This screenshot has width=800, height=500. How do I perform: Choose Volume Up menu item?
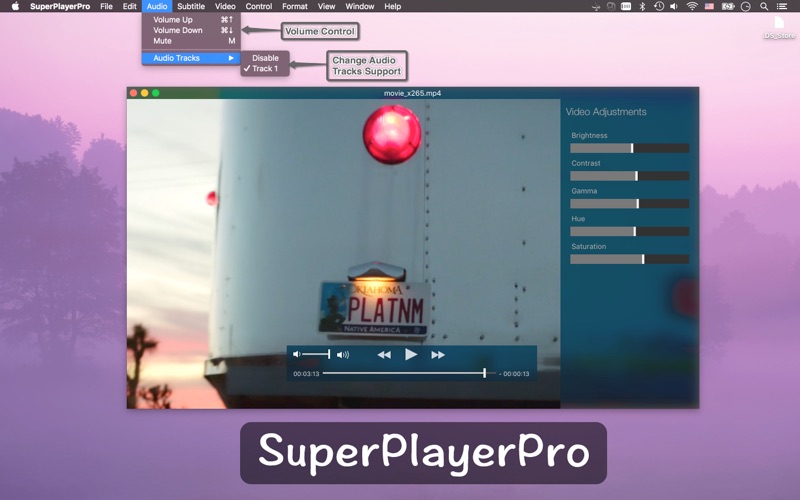(x=191, y=19)
